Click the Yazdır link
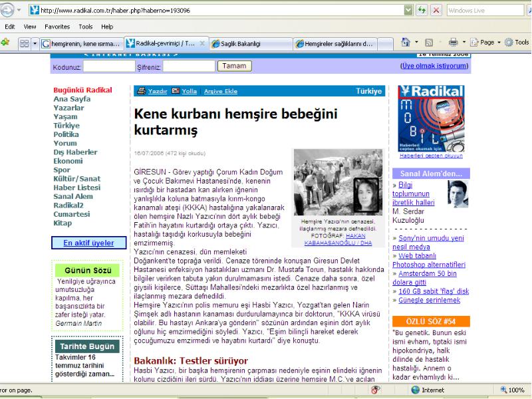Image resolution: width=532 pixels, height=399 pixels. click(x=158, y=91)
